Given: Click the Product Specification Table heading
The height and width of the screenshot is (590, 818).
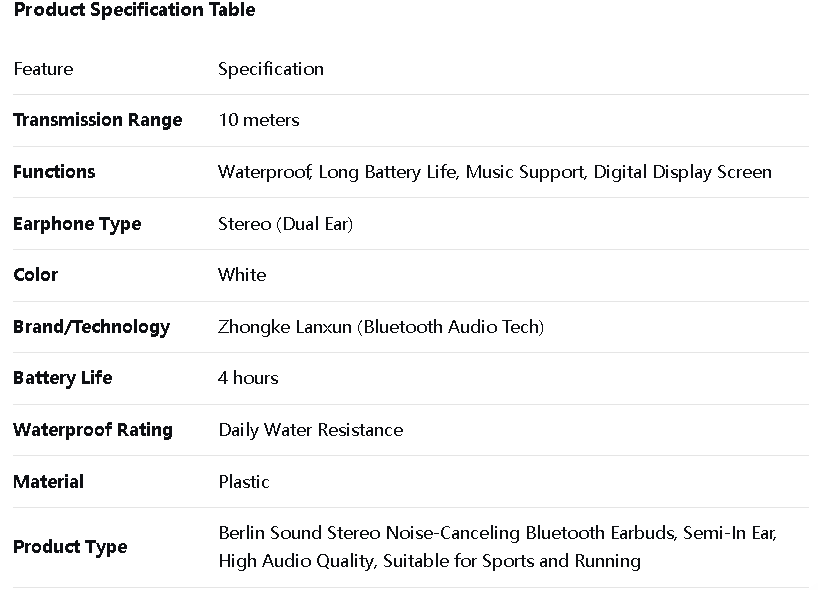Looking at the screenshot, I should (134, 11).
